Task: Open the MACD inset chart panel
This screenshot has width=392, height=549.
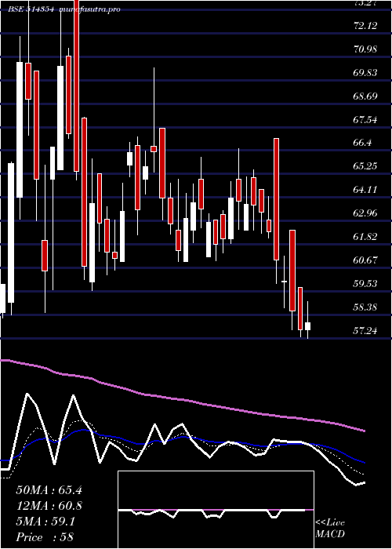Action: (216, 510)
